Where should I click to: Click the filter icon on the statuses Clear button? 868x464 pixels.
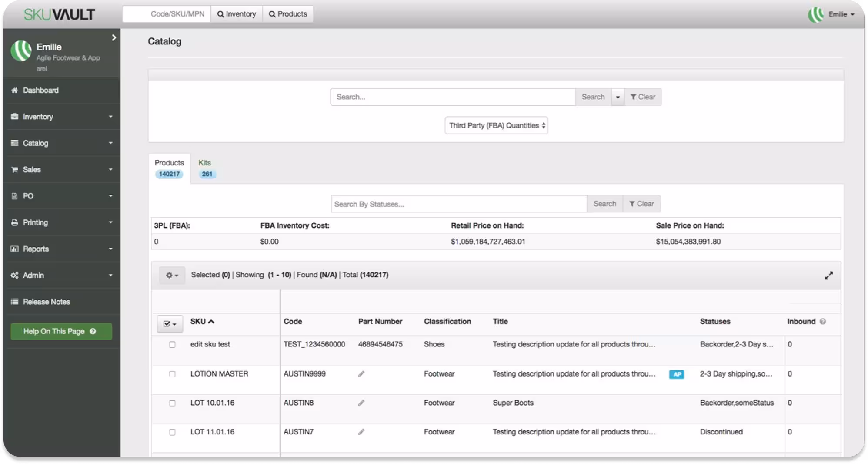(632, 204)
